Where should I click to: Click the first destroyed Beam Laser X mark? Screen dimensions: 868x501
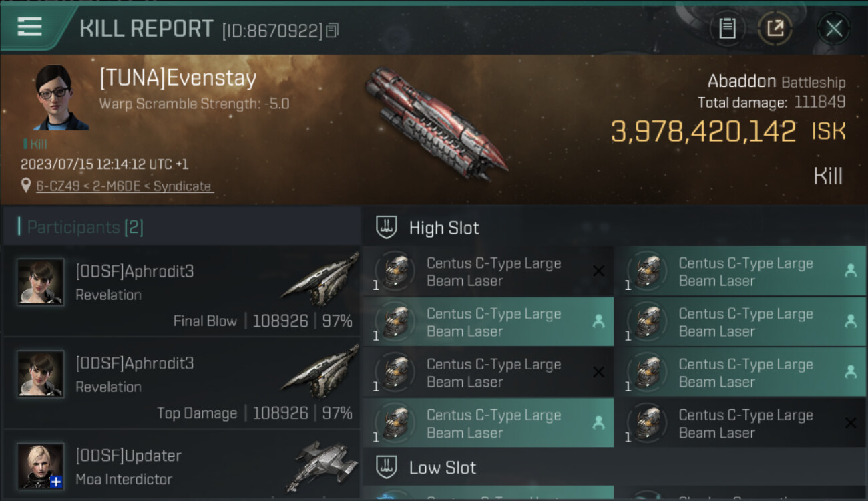[598, 271]
